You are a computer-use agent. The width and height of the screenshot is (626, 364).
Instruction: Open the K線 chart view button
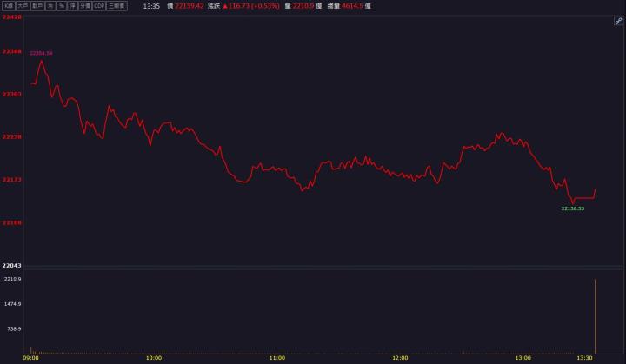point(8,6)
